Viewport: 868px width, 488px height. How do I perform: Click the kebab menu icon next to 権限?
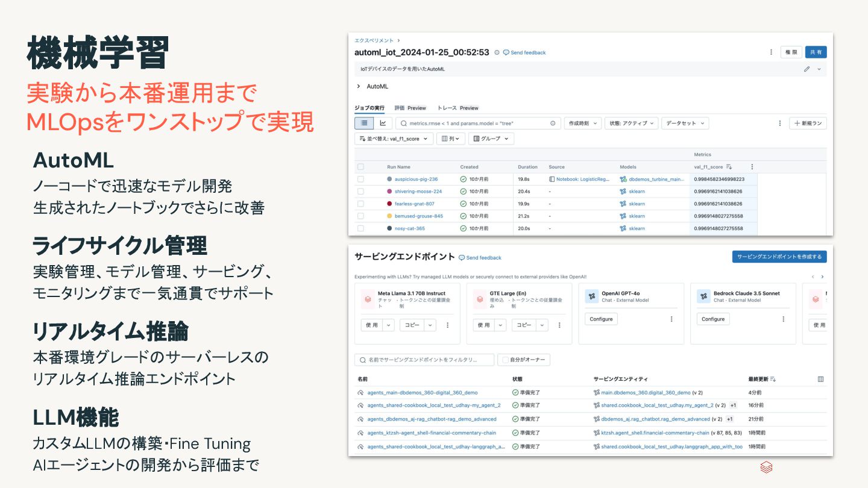click(x=771, y=52)
